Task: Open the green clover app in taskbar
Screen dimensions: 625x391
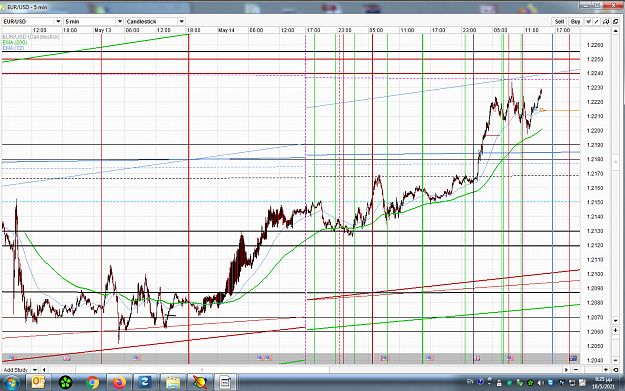Action: (65, 383)
